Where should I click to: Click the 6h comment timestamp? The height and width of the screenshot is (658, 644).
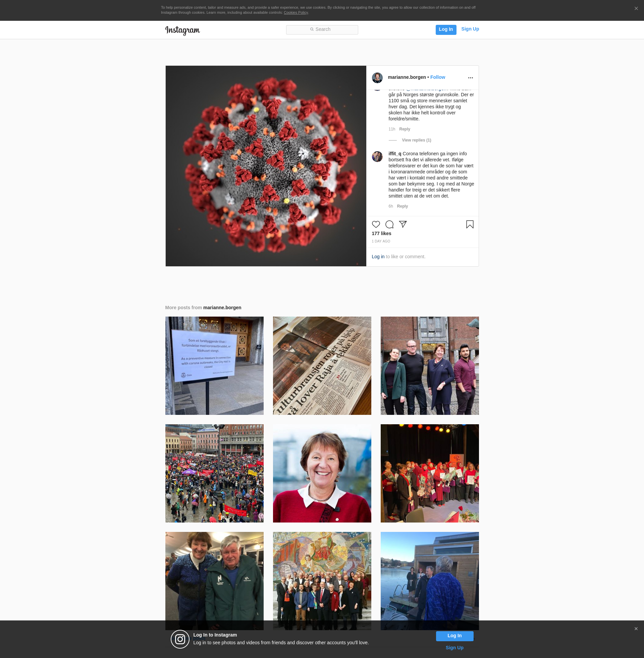click(x=391, y=206)
